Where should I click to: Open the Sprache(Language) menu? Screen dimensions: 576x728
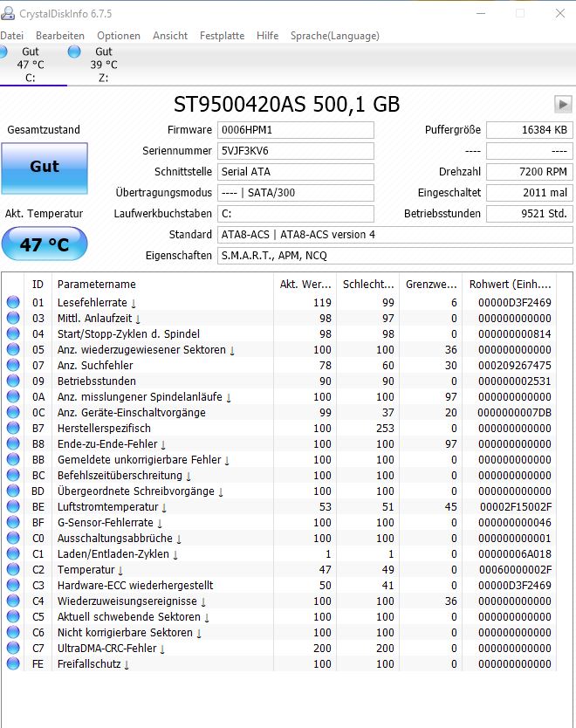coord(334,36)
